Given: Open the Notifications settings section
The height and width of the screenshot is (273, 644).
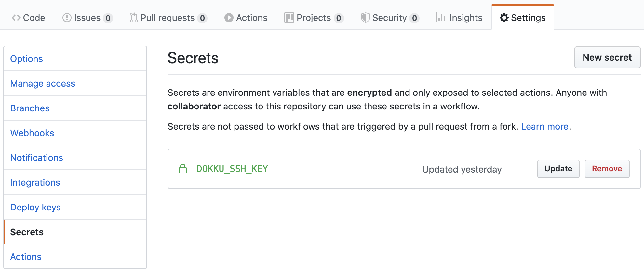Looking at the screenshot, I should click(x=36, y=158).
